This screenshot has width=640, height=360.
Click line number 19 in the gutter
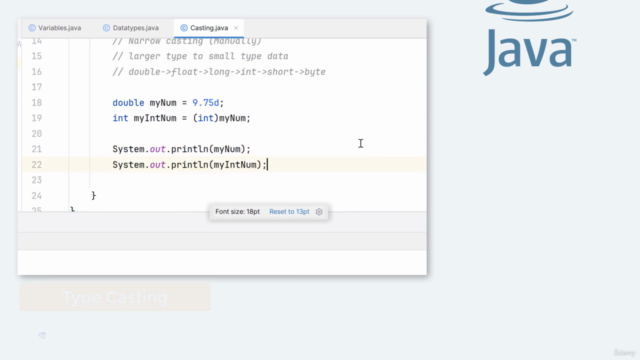(37, 118)
